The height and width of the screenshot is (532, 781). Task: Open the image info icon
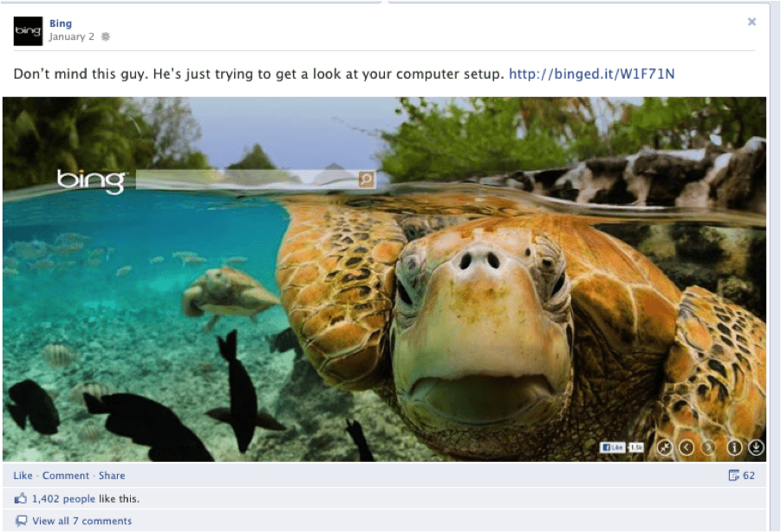tap(734, 447)
